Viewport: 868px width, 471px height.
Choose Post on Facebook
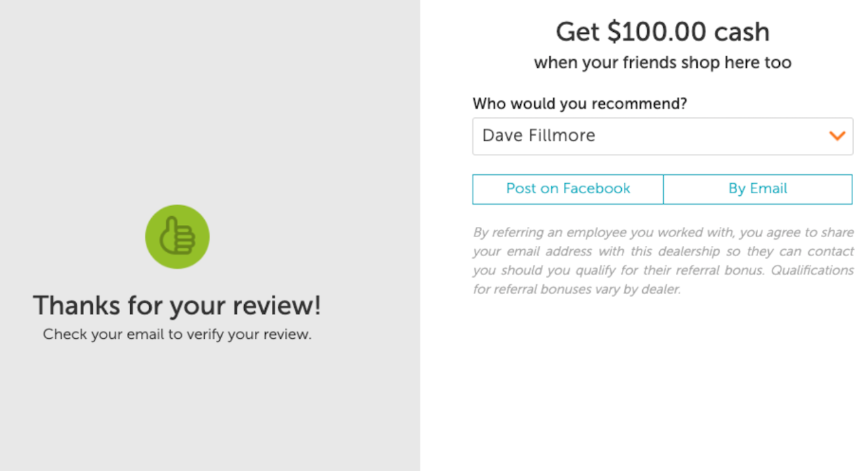568,189
